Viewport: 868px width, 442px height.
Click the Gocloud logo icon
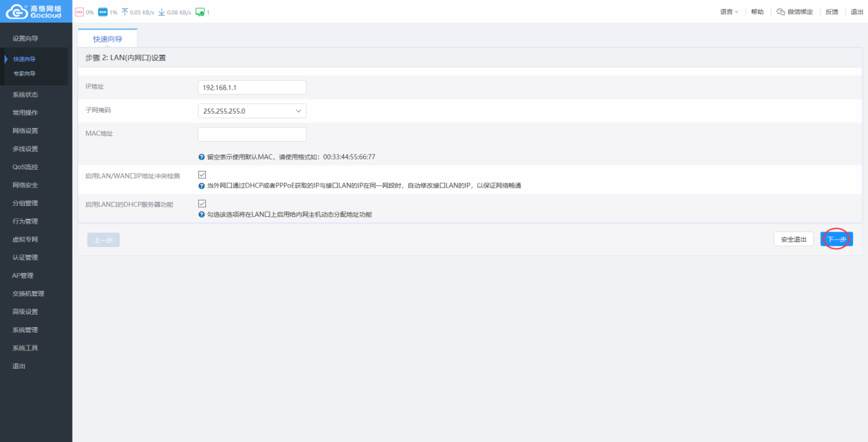click(x=16, y=12)
